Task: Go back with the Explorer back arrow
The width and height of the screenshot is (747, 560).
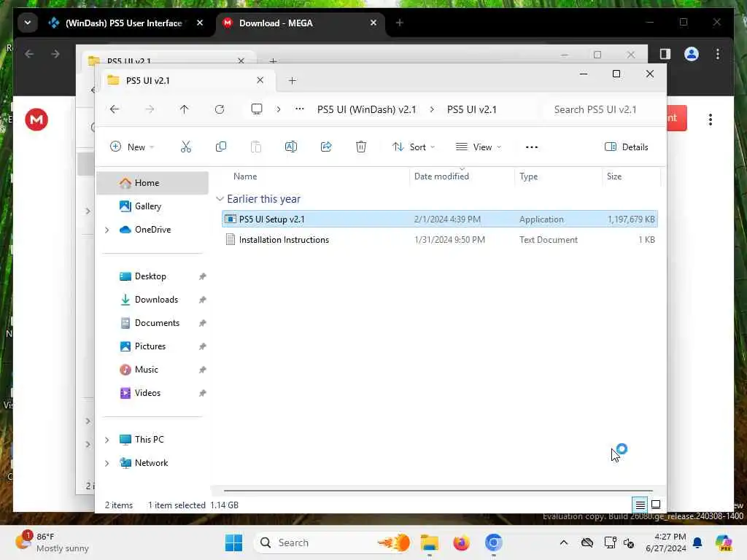Action: pyautogui.click(x=115, y=109)
